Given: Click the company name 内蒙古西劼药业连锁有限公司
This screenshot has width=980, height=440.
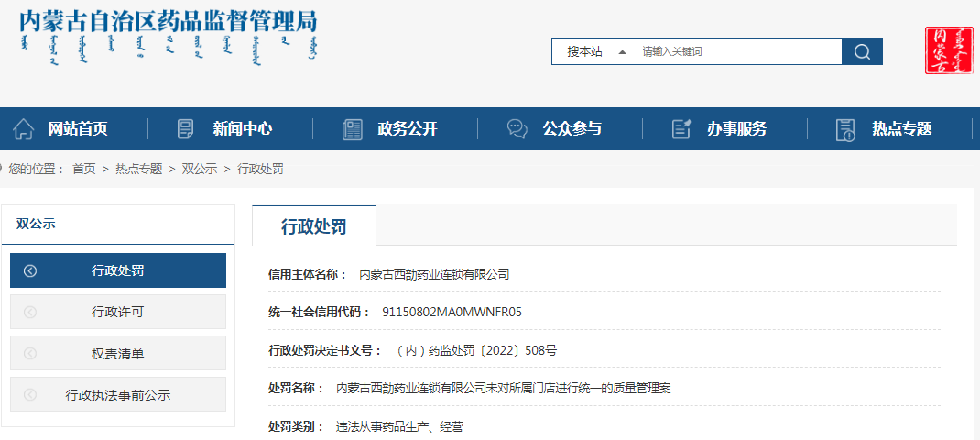Looking at the screenshot, I should click(434, 274).
